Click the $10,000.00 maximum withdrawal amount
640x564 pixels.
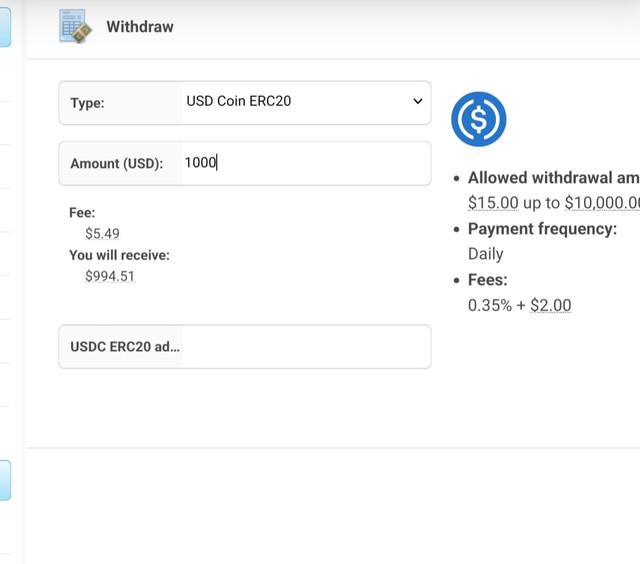[x=602, y=202]
